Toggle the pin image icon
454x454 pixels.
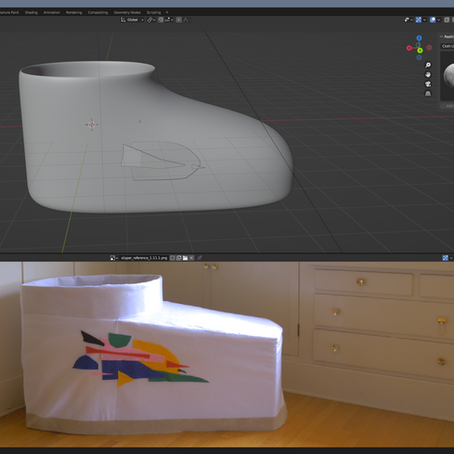tap(200, 258)
